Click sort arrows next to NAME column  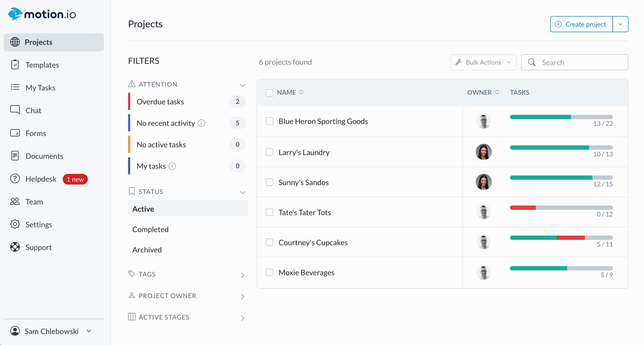click(301, 92)
